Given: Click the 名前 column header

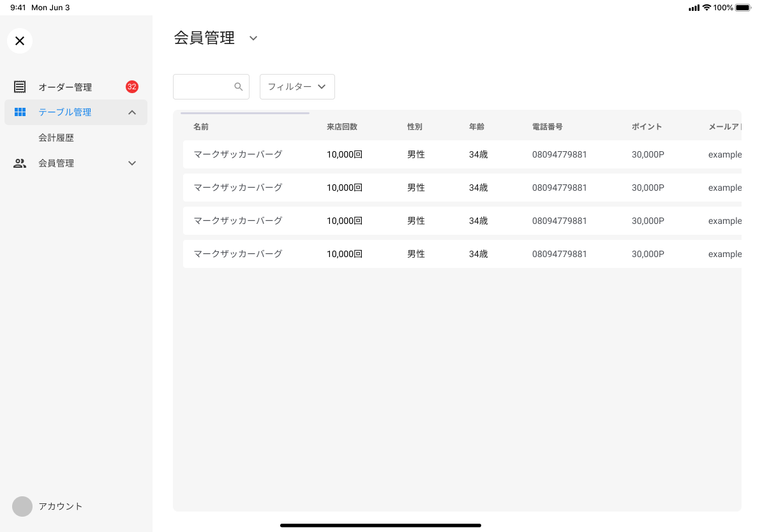Looking at the screenshot, I should (x=201, y=127).
